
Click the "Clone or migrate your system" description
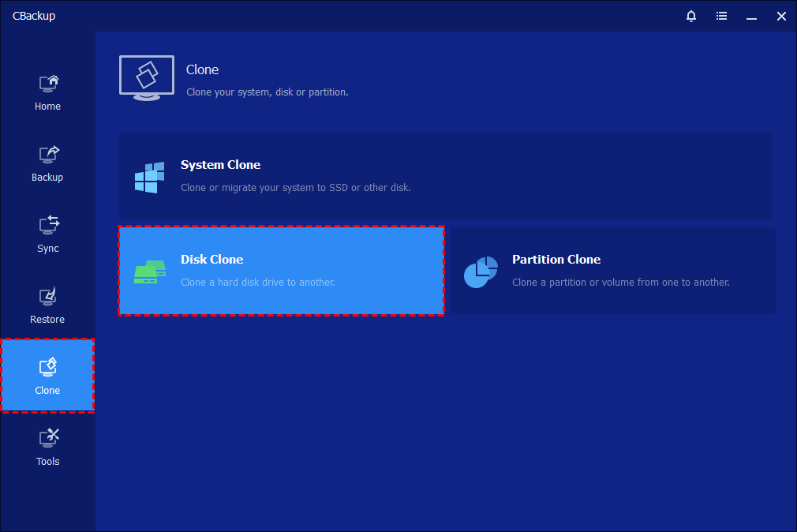tap(295, 188)
